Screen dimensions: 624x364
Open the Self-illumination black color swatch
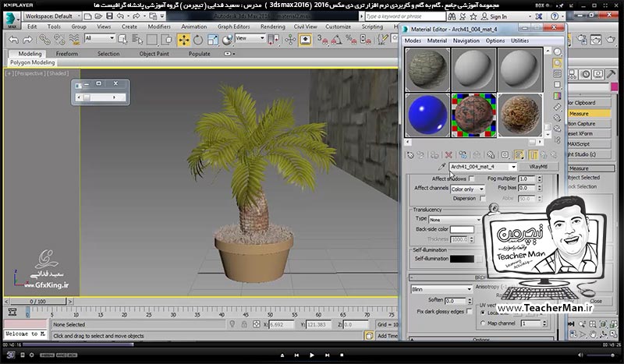tap(462, 259)
